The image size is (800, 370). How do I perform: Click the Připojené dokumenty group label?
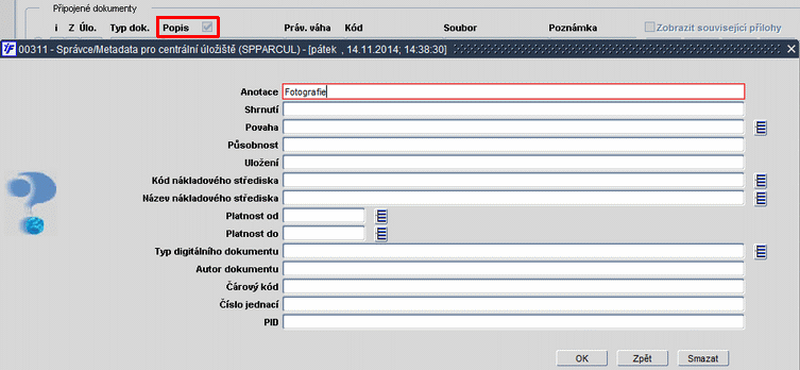[95, 9]
